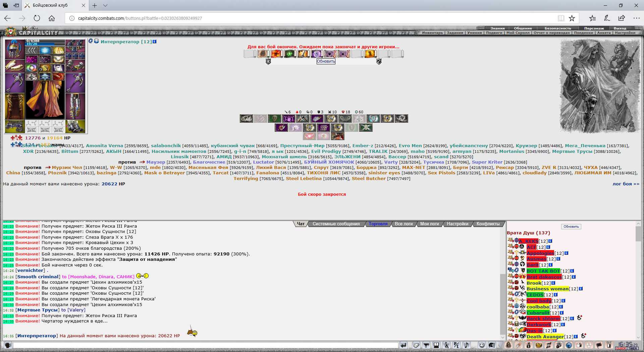This screenshot has width=644, height=352.
Task: Click the browser refresh button
Action: 37,18
